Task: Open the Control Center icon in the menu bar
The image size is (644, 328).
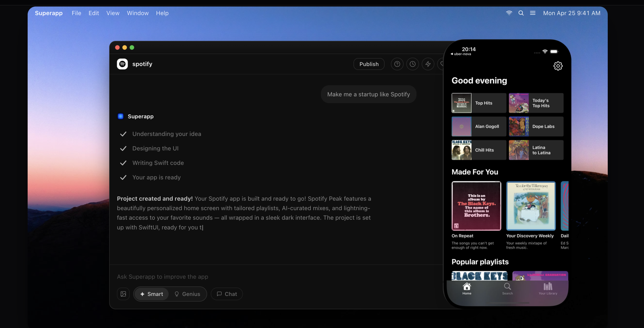Action: point(533,13)
